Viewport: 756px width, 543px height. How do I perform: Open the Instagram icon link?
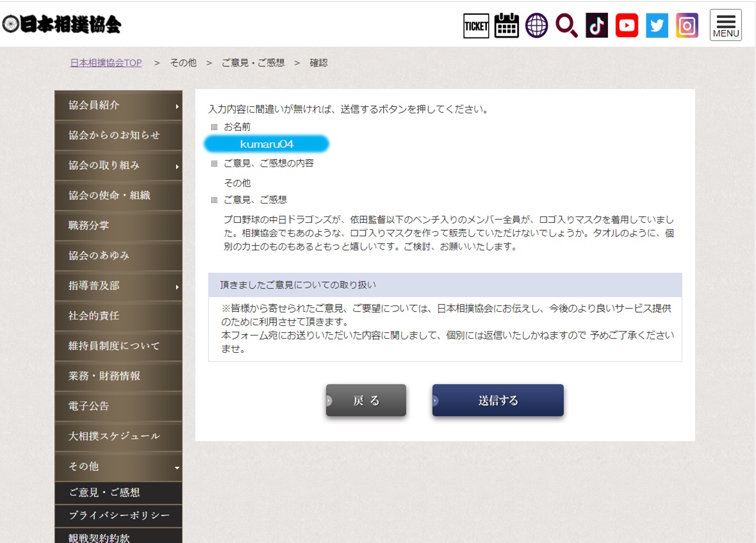687,26
